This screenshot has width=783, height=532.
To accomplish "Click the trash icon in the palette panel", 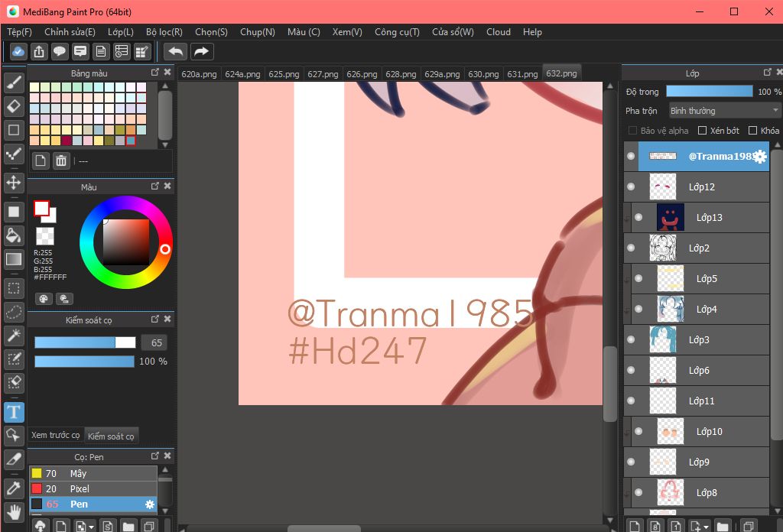I will click(x=61, y=161).
